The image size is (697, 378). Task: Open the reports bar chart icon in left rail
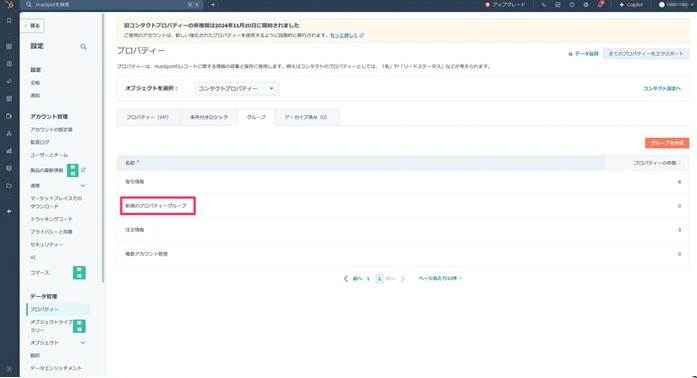coord(9,151)
